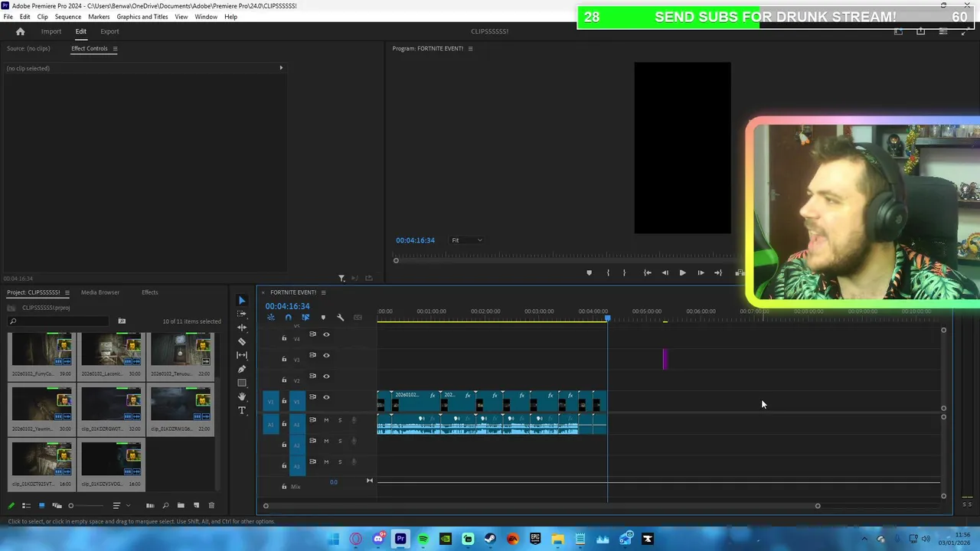Step back one frame
This screenshot has height=551, width=980.
665,272
